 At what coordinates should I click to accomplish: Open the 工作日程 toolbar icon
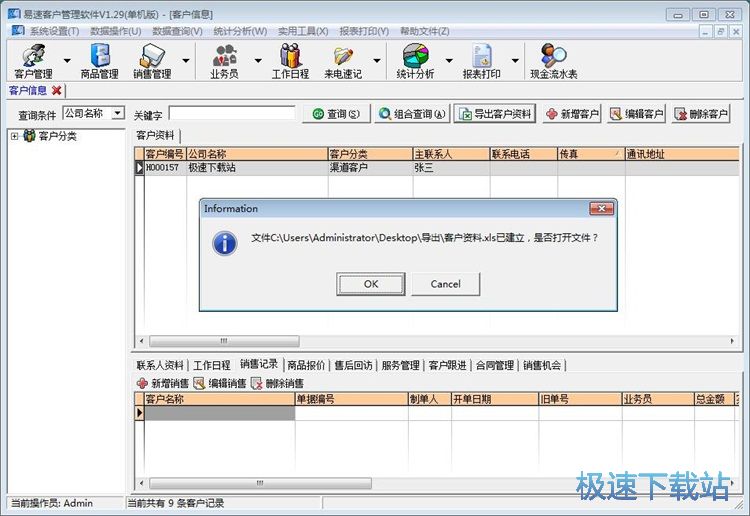[x=290, y=61]
